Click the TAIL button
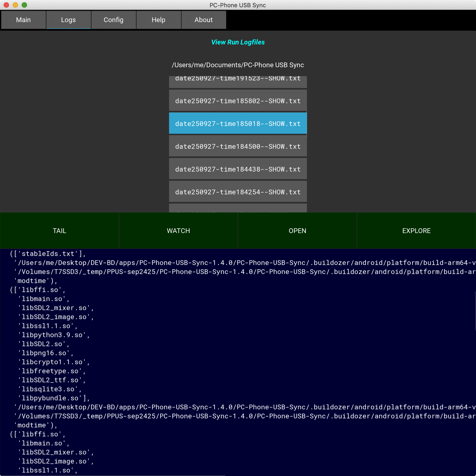The width and height of the screenshot is (476, 476). 59,231
